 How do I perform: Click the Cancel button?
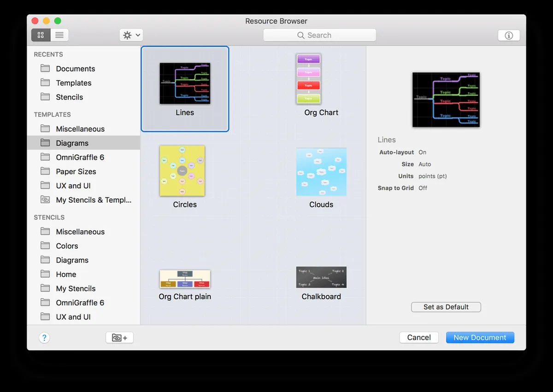tap(418, 338)
